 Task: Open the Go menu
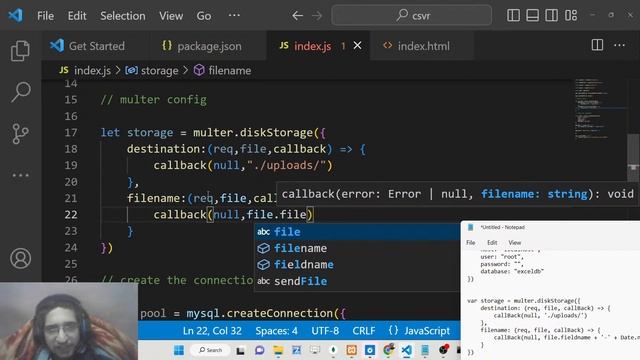tap(204, 16)
